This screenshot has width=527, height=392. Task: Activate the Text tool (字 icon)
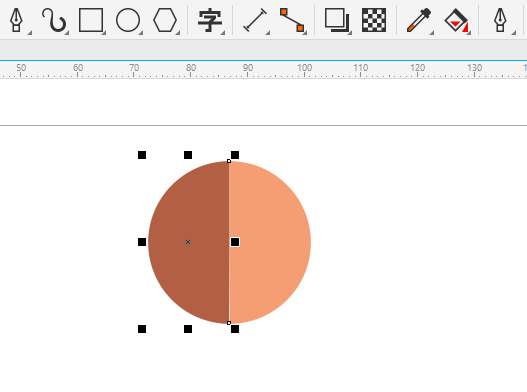coord(210,21)
